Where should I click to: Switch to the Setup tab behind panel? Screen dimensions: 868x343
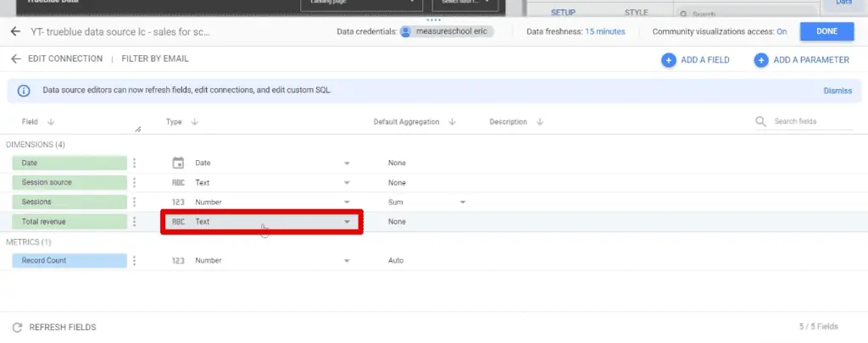coord(563,12)
